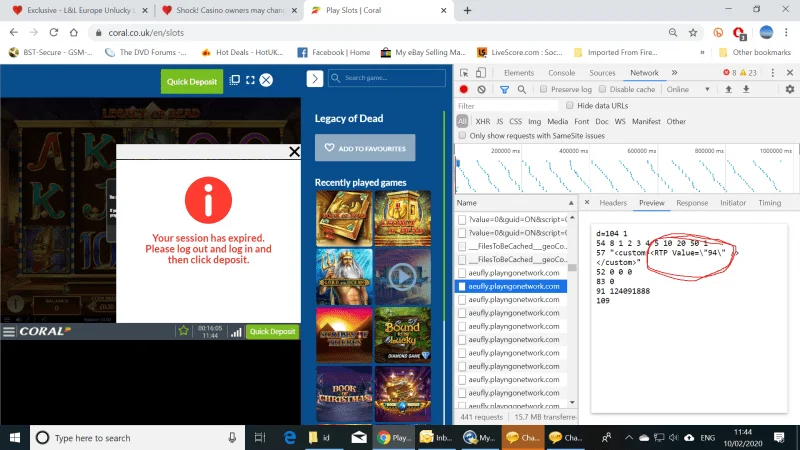Open the Headers tab of the request
Image resolution: width=800 pixels, height=450 pixels.
pyautogui.click(x=613, y=203)
